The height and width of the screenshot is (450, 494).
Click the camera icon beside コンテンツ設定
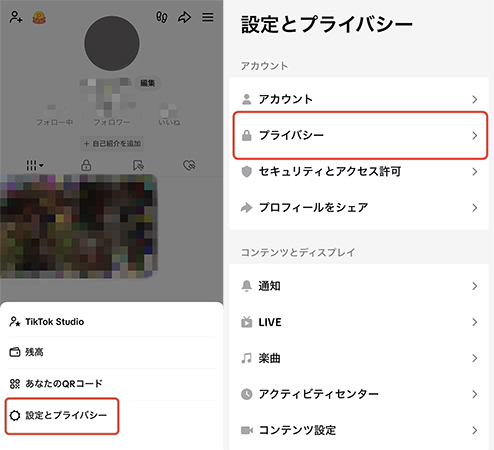247,430
